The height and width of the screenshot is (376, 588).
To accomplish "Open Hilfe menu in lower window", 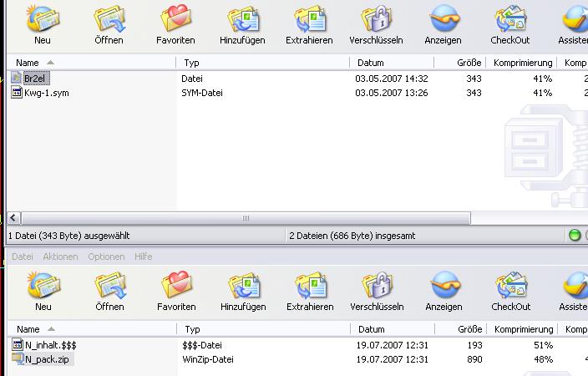I will [144, 257].
